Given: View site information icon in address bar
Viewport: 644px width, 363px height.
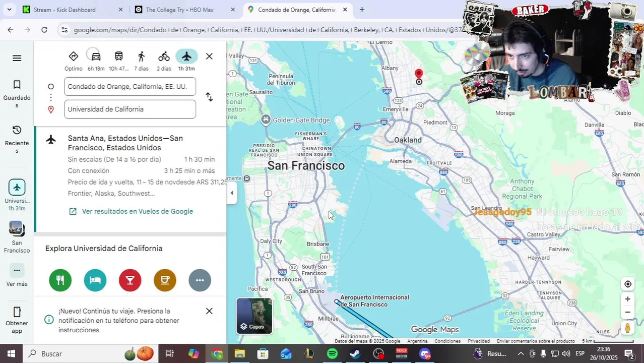Looking at the screenshot, I should [64, 30].
